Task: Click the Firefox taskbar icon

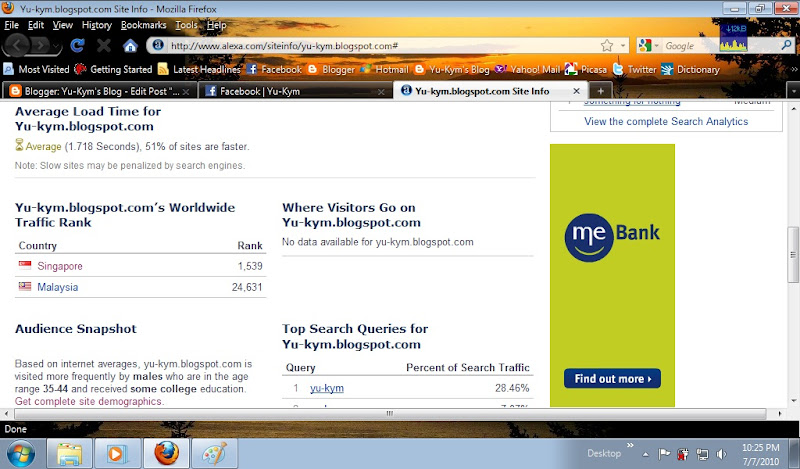Action: click(166, 453)
